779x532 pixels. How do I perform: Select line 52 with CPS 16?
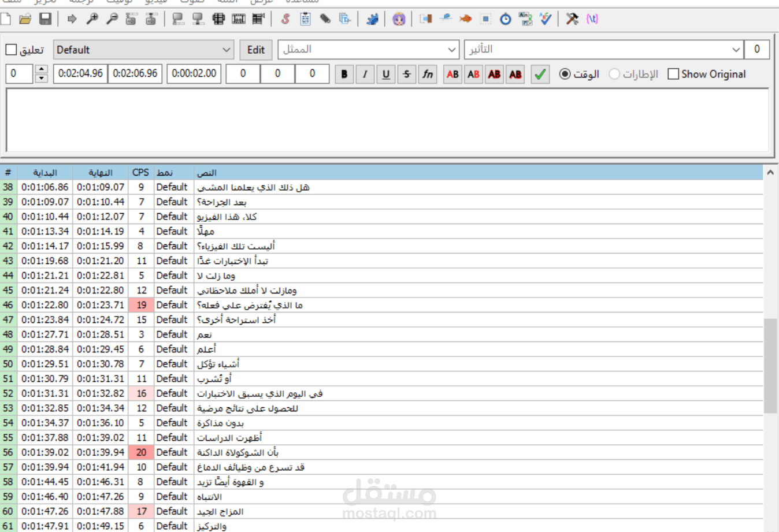pyautogui.click(x=381, y=393)
